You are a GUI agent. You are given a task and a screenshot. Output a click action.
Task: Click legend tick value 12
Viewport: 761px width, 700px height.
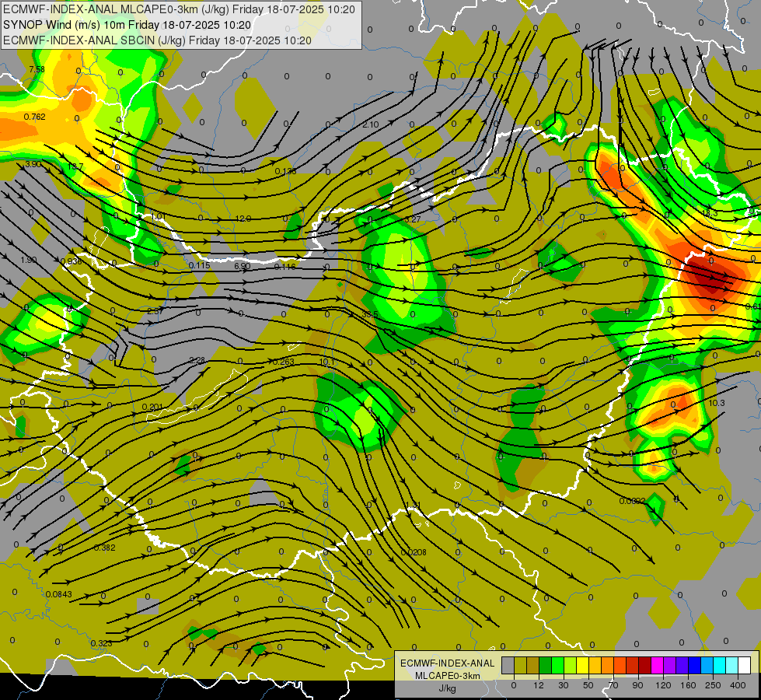pyautogui.click(x=539, y=685)
